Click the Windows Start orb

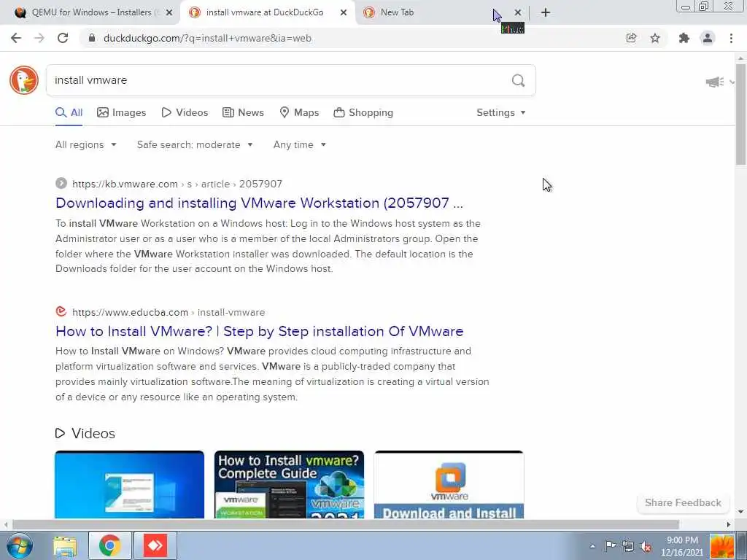tap(20, 545)
